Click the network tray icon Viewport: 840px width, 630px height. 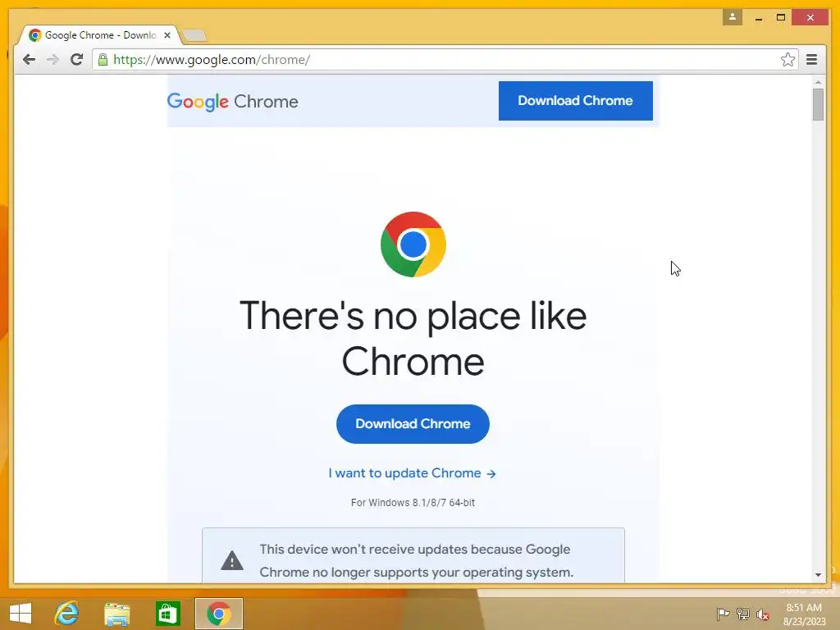click(x=743, y=614)
